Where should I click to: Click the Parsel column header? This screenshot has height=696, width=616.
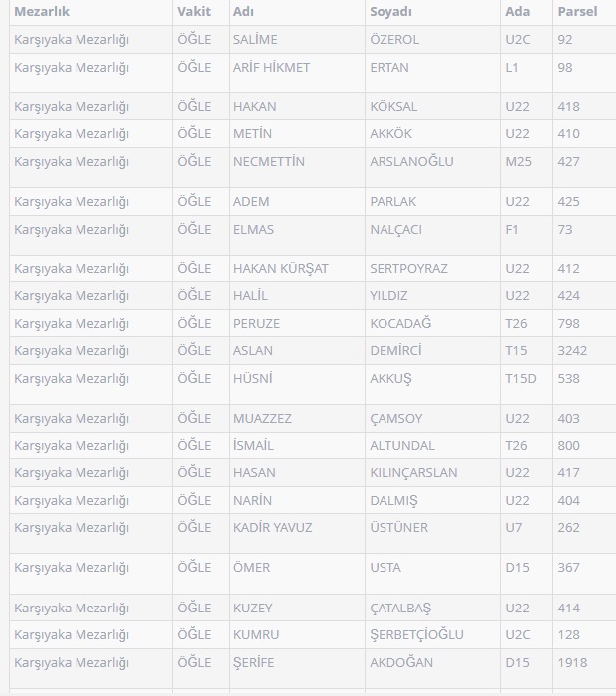577,12
